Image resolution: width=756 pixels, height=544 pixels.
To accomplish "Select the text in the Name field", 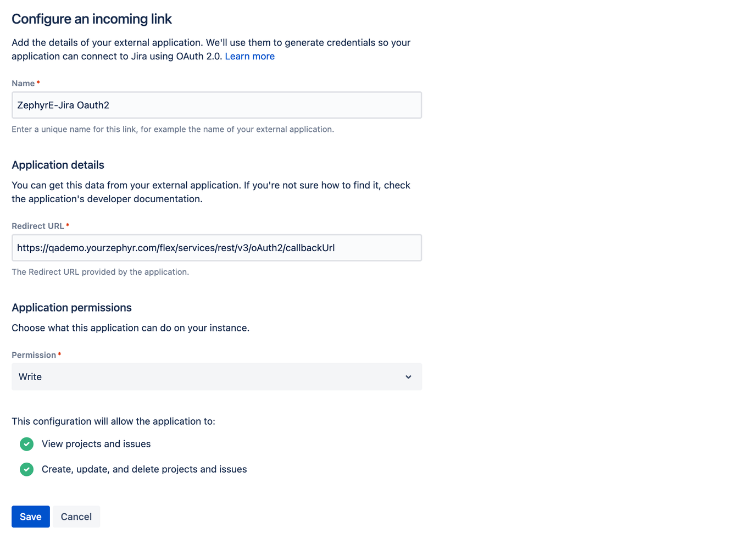I will tap(63, 105).
